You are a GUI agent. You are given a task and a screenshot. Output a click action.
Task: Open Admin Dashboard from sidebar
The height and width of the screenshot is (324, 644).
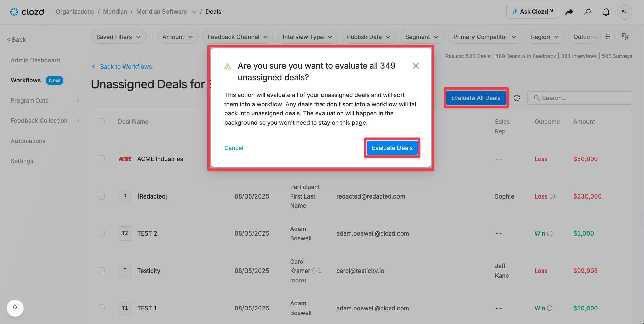coord(36,60)
